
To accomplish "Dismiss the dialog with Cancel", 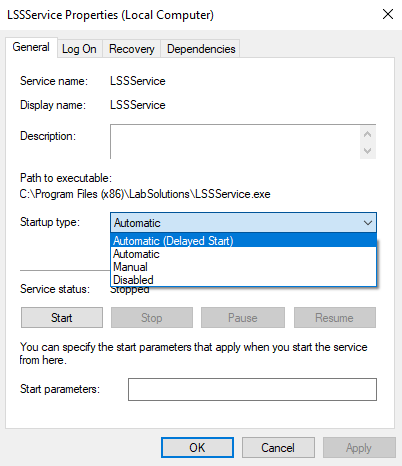I will [278, 448].
